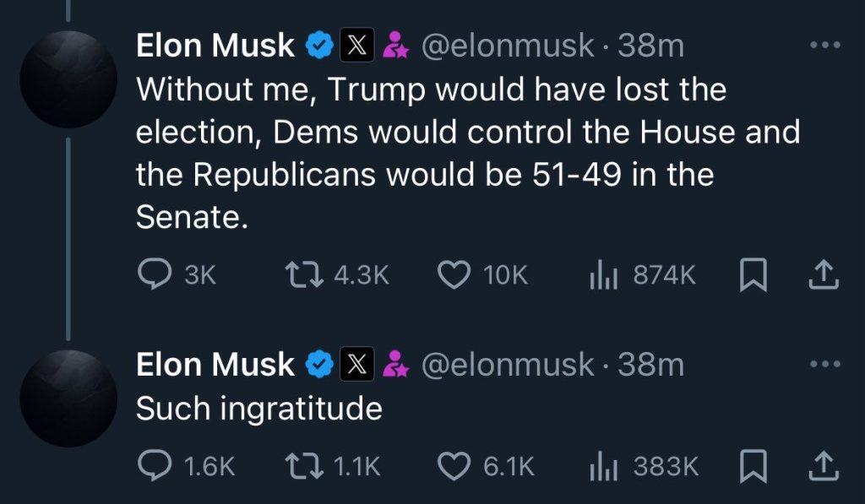Open second post's profile avatar

tap(68, 398)
